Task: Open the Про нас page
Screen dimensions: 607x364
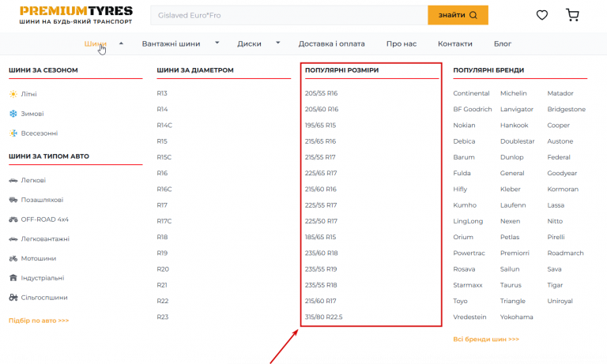Action: click(402, 43)
